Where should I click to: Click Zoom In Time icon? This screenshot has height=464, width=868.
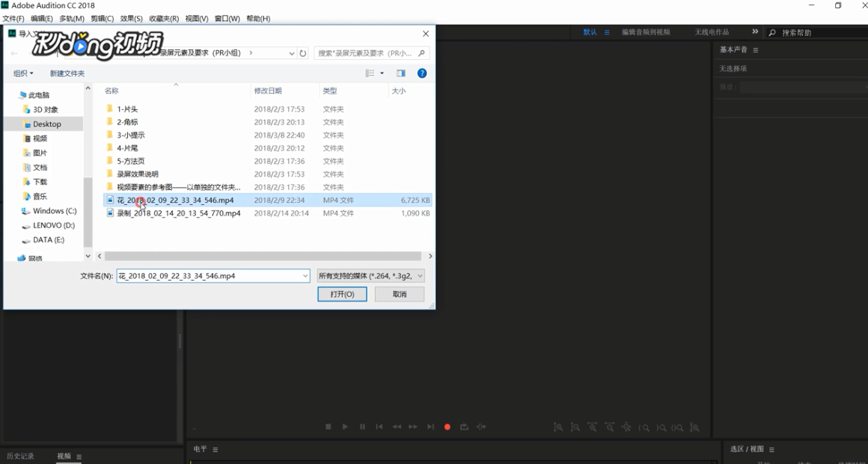click(x=593, y=427)
